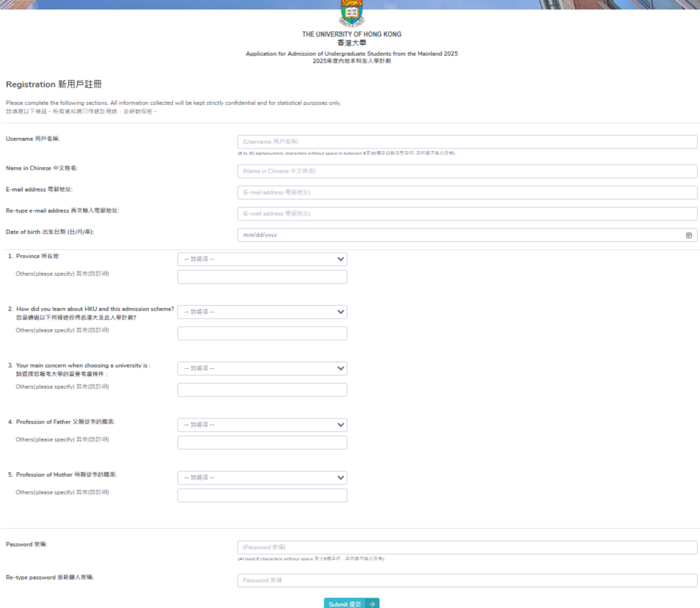Click the Re-type password field
The image size is (700, 608).
coord(467,581)
